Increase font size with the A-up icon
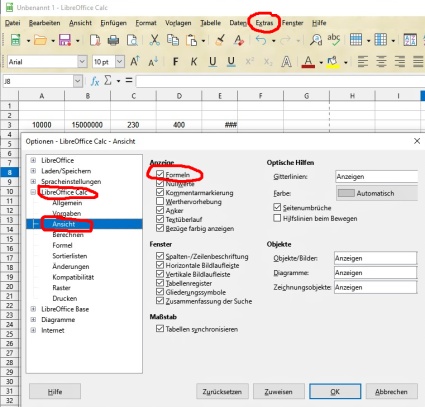Image resolution: width=425 pixels, height=407 pixels. 135,61
